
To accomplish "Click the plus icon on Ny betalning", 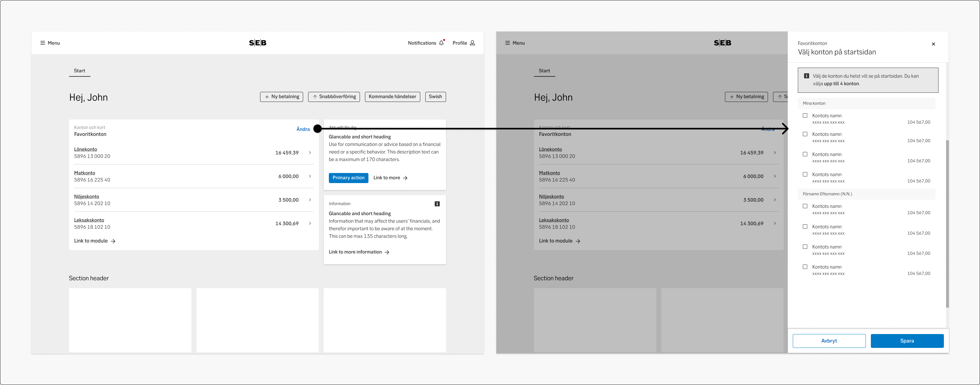I will (x=266, y=97).
